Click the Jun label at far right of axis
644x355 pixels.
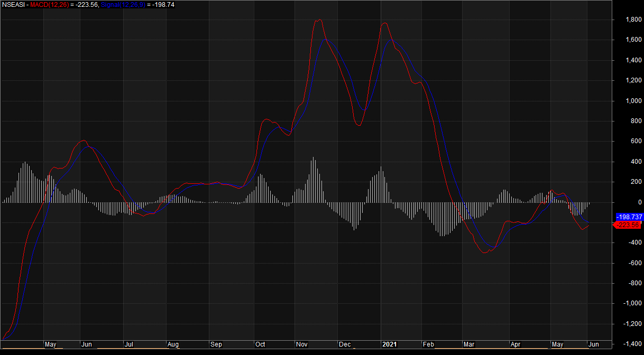click(593, 344)
